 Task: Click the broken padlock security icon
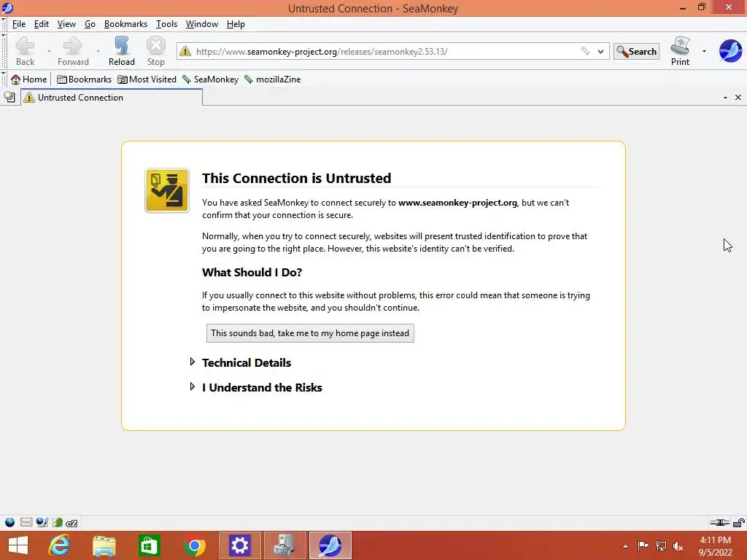click(x=739, y=522)
